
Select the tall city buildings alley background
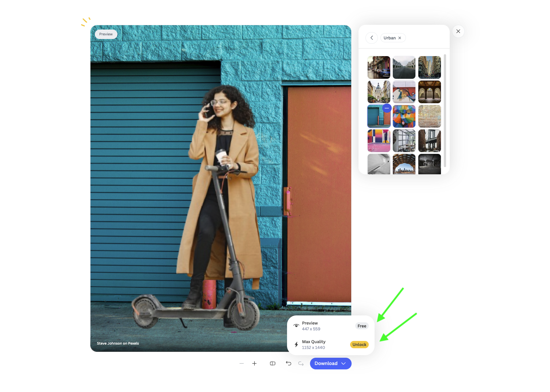(430, 67)
